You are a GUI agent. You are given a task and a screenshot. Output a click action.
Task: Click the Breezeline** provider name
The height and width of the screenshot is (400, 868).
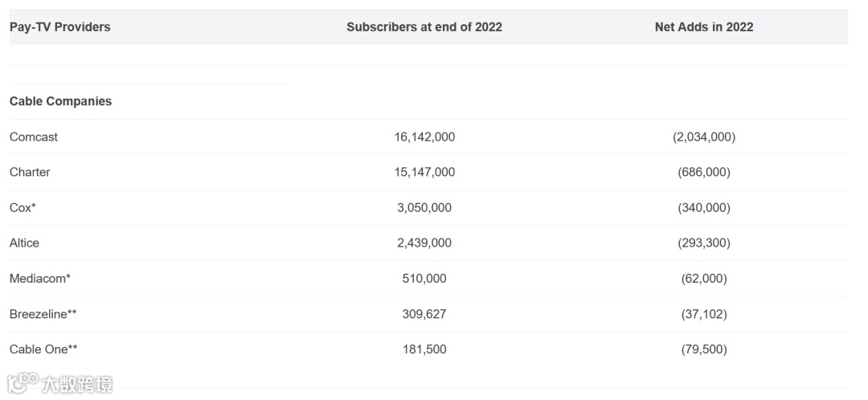tap(43, 313)
